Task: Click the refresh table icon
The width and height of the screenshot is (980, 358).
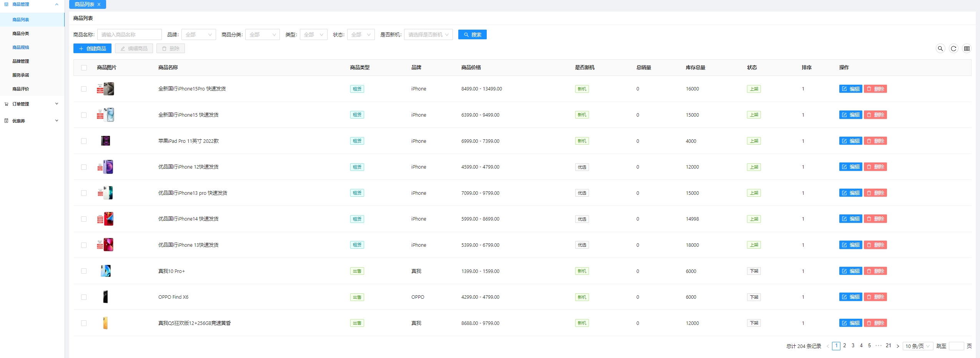Action: coord(953,49)
